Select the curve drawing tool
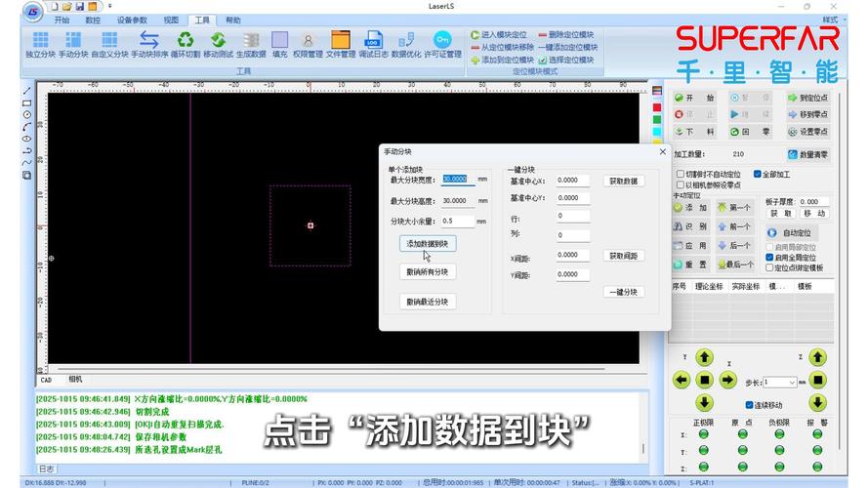Screen dimensions: 868x488 pyautogui.click(x=26, y=163)
